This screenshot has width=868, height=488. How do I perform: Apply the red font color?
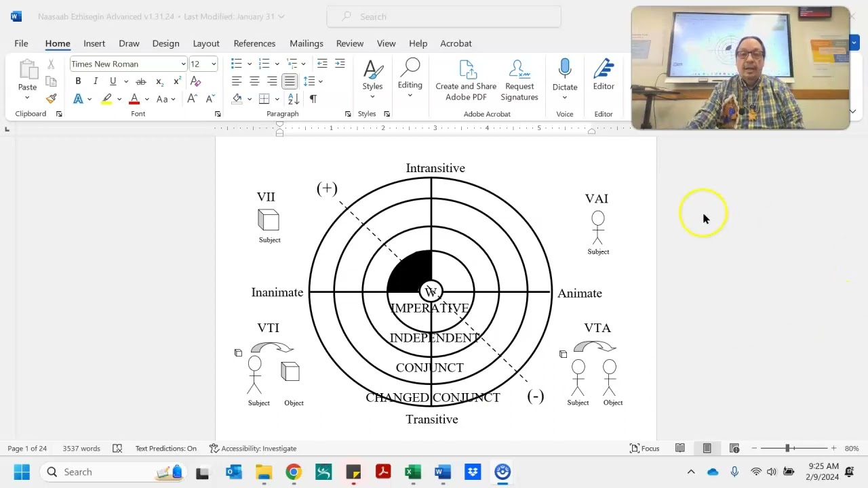(134, 99)
